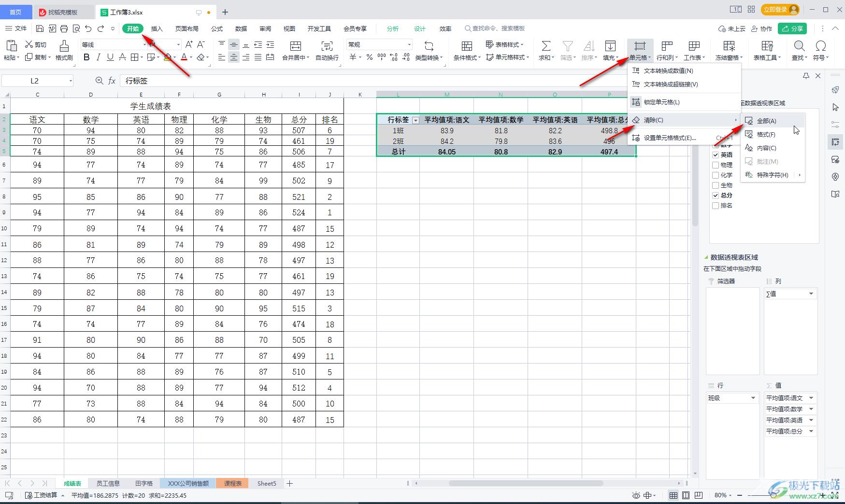Image resolution: width=845 pixels, height=504 pixels.
Task: Click the increase font size icon
Action: pyautogui.click(x=189, y=44)
